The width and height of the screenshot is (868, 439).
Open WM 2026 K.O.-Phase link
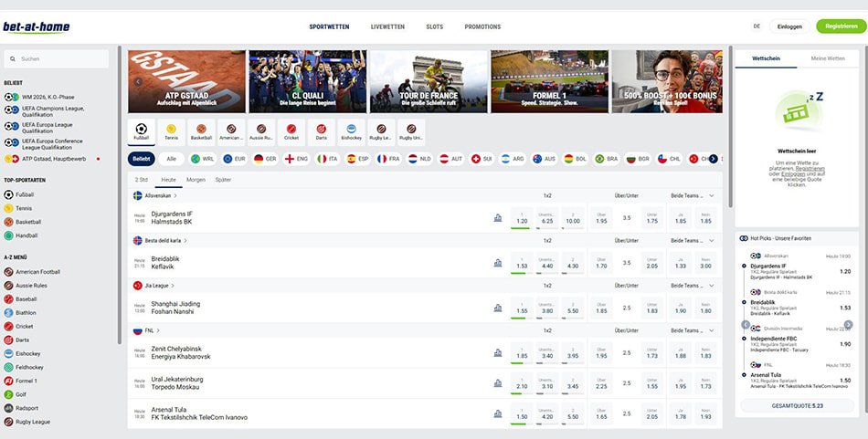(39, 97)
